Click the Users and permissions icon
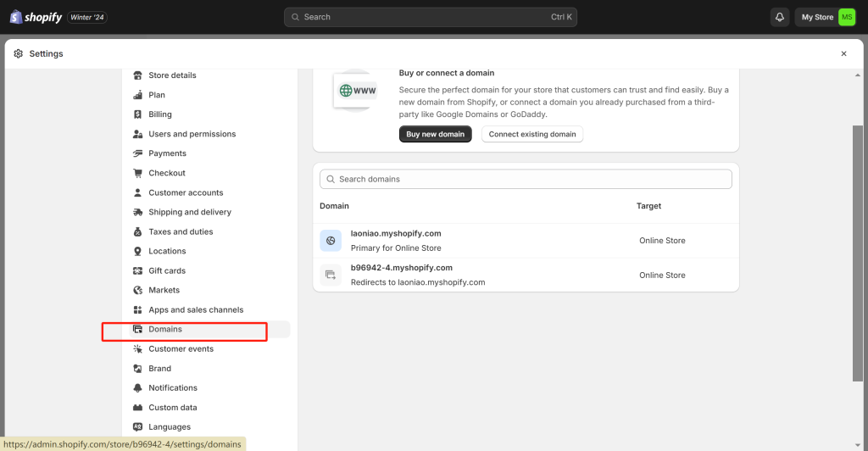Screen dimensions: 868x451 [x=138, y=134]
